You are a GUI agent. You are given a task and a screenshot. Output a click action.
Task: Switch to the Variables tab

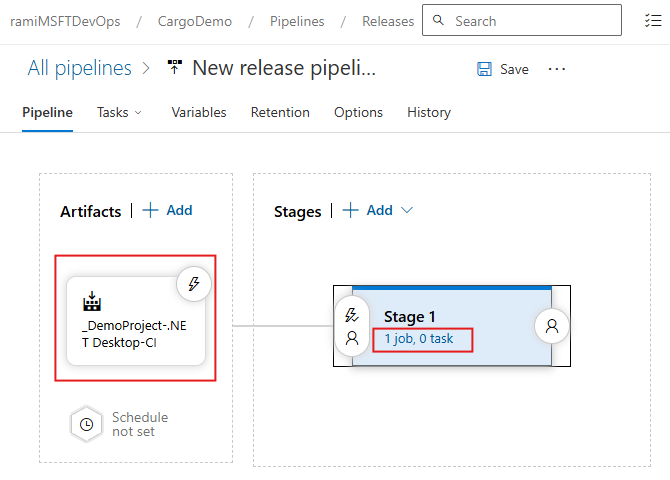(x=198, y=112)
